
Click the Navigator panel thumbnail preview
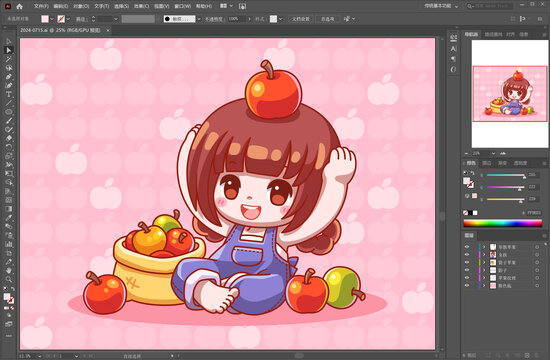tap(510, 94)
